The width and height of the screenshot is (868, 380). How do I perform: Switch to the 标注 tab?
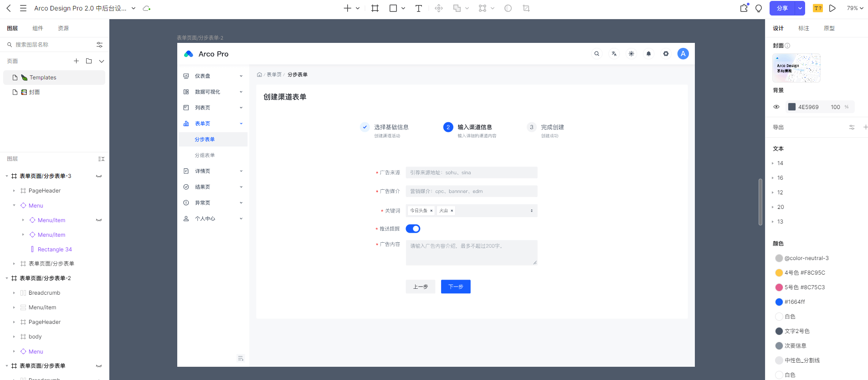click(803, 28)
